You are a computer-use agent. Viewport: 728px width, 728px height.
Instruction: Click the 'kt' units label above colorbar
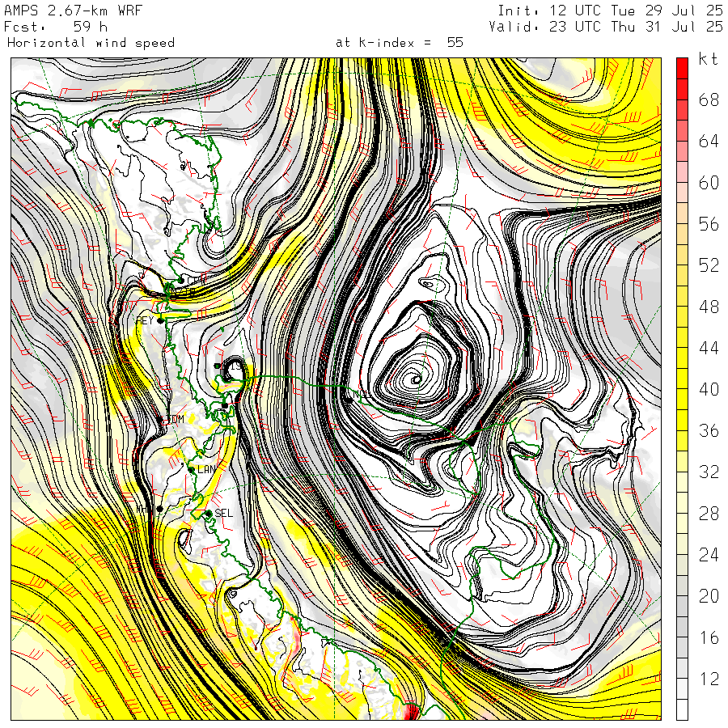pos(709,59)
